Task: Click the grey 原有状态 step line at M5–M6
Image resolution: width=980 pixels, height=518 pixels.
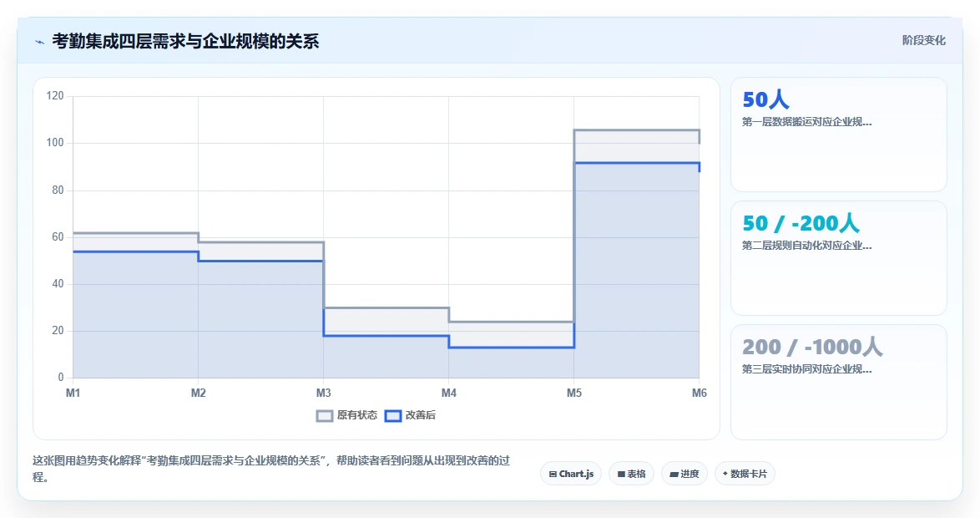Action: [636, 130]
